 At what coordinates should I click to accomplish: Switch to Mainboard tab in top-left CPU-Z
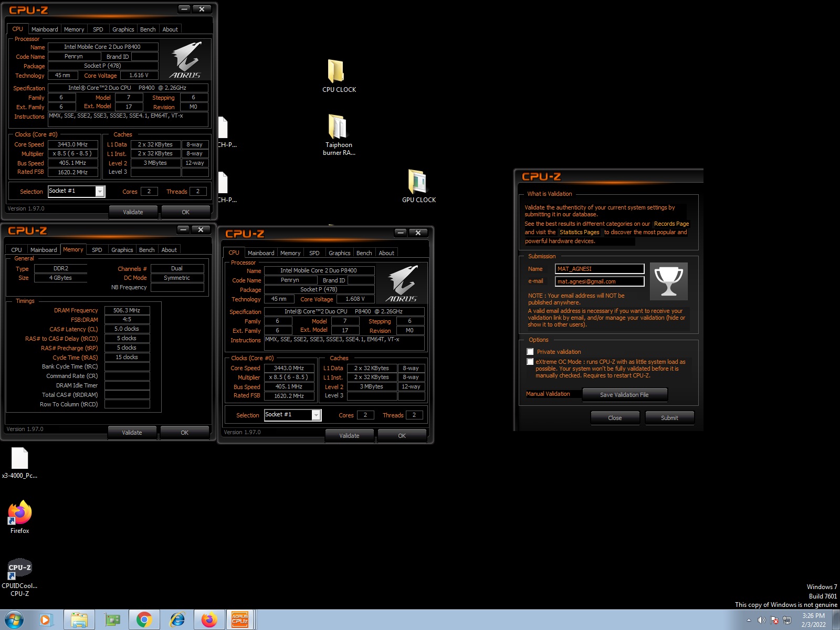coord(45,29)
